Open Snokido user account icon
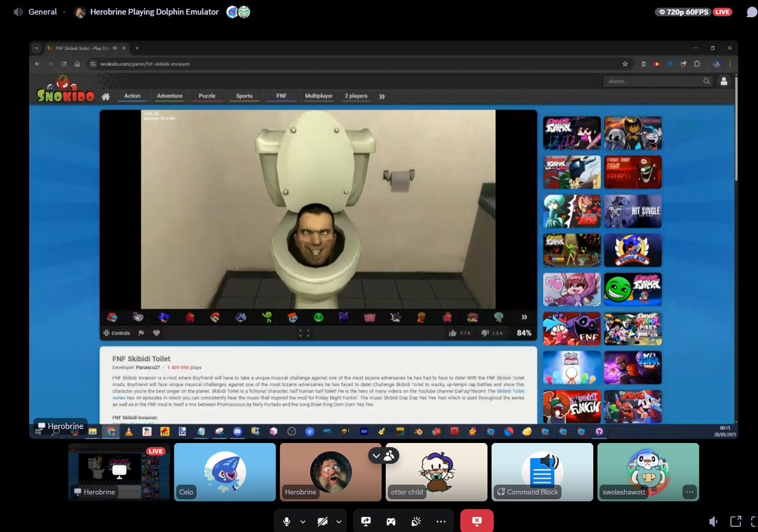Image resolution: width=758 pixels, height=532 pixels. pyautogui.click(x=724, y=81)
